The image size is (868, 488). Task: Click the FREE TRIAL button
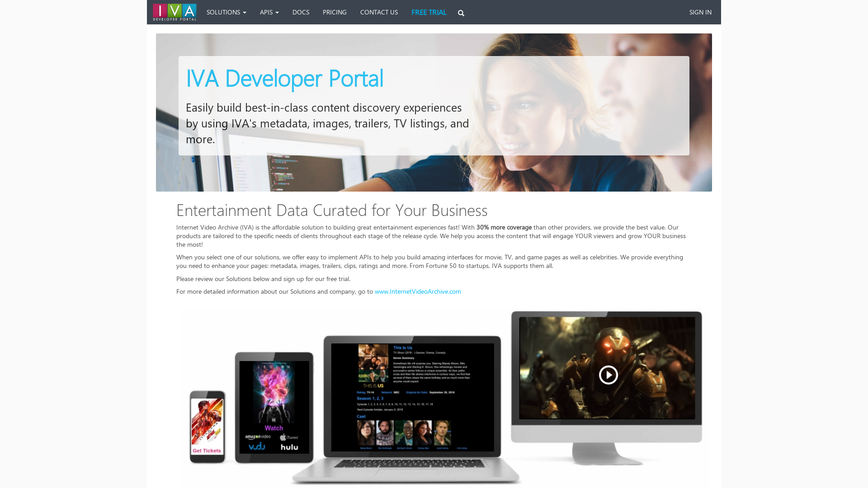click(x=429, y=12)
